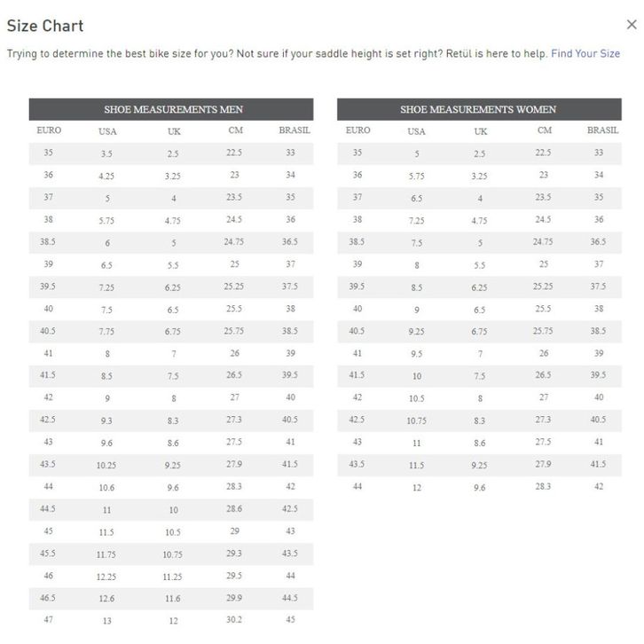Click EURO size 47 in men's table
Screen dimensions: 644x644
[x=48, y=620]
